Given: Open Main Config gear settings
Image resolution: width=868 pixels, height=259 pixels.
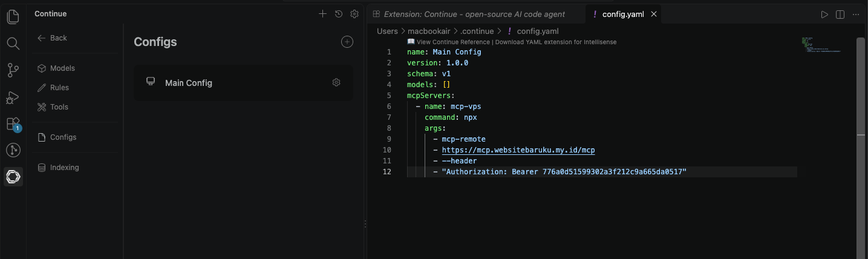Looking at the screenshot, I should [336, 82].
